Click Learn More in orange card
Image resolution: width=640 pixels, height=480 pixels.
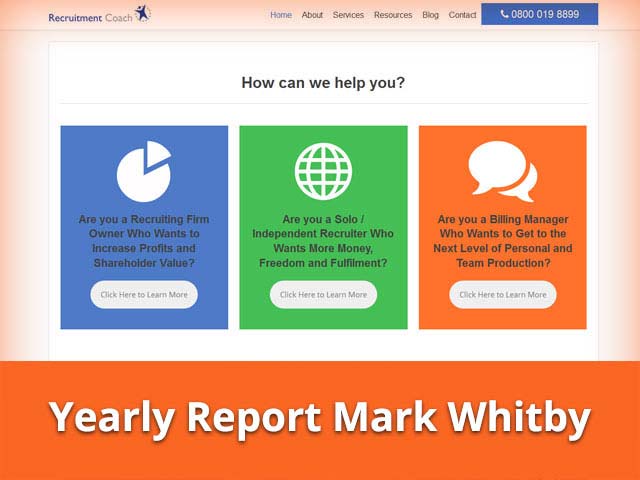[x=502, y=295]
